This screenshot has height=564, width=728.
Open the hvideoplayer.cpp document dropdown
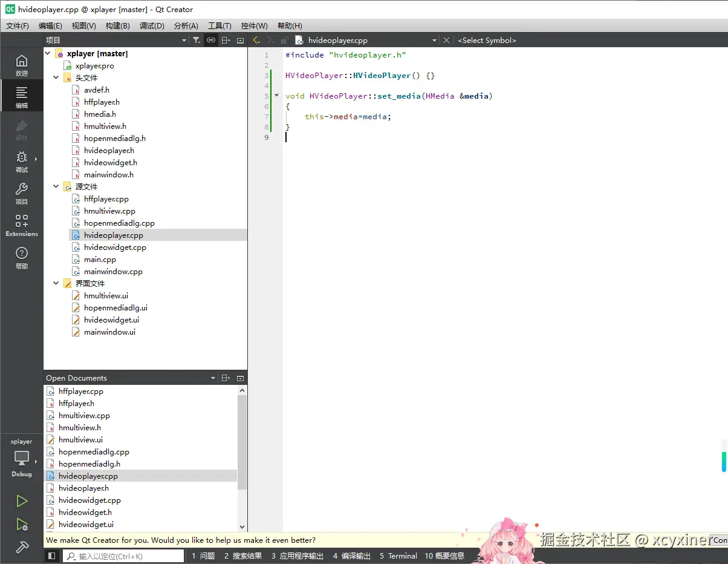pos(366,40)
